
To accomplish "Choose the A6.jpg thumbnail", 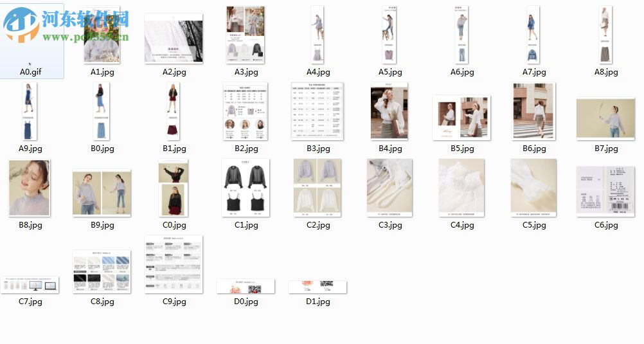I will [x=461, y=35].
